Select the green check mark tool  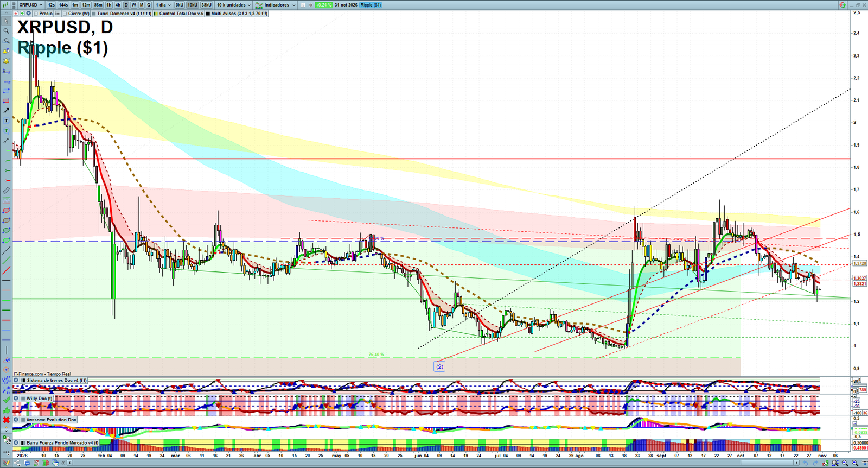click(7, 400)
